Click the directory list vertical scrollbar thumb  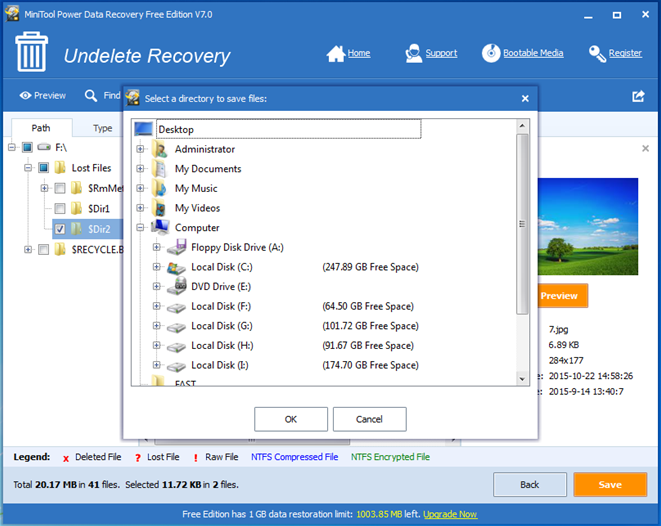click(x=522, y=224)
